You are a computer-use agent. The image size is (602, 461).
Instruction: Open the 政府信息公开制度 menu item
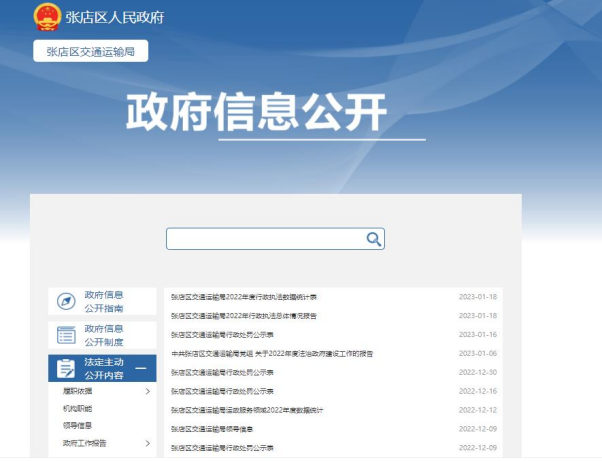[104, 335]
